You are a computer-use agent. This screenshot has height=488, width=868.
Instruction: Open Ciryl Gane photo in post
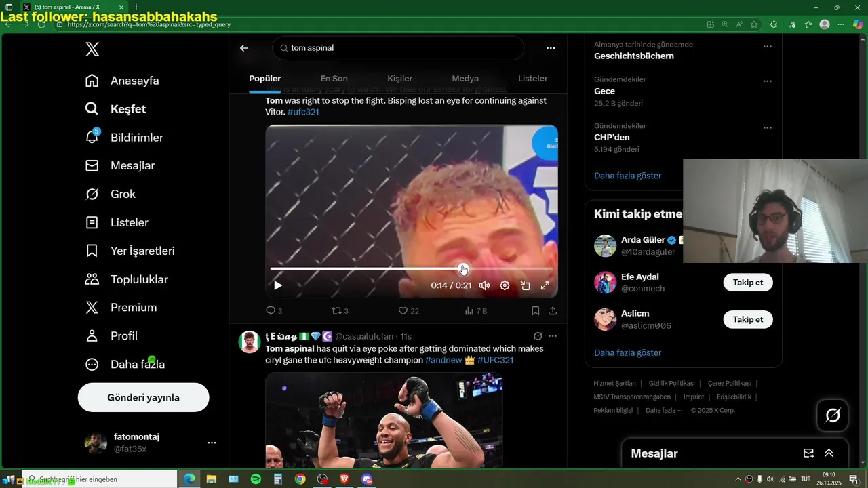(384, 420)
